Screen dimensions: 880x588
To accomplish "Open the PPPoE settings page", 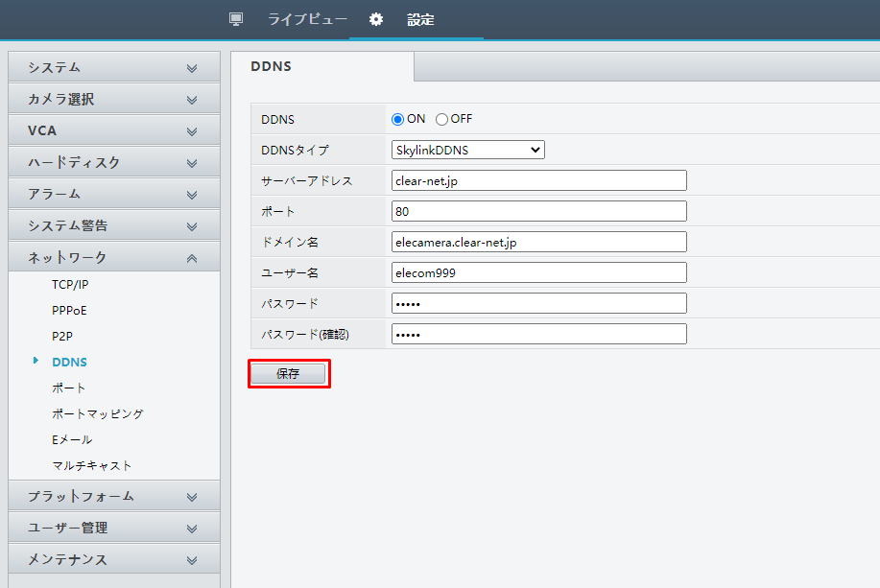I will (x=69, y=311).
